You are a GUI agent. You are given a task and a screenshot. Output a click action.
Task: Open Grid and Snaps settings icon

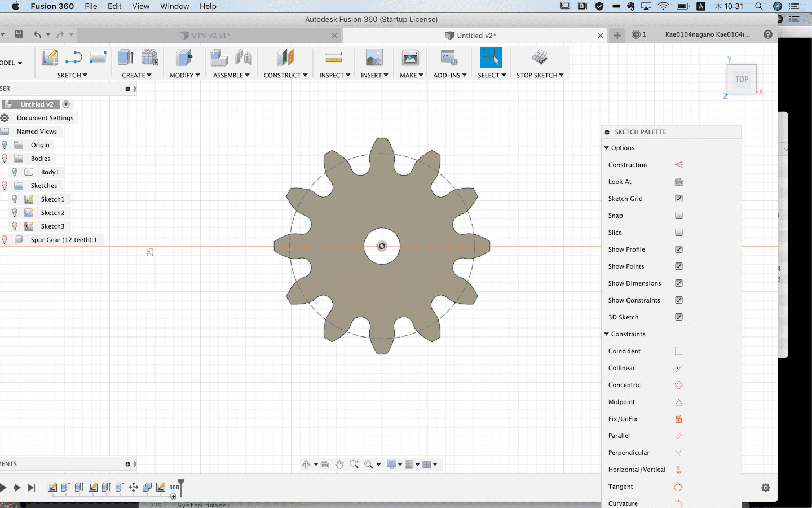point(409,465)
